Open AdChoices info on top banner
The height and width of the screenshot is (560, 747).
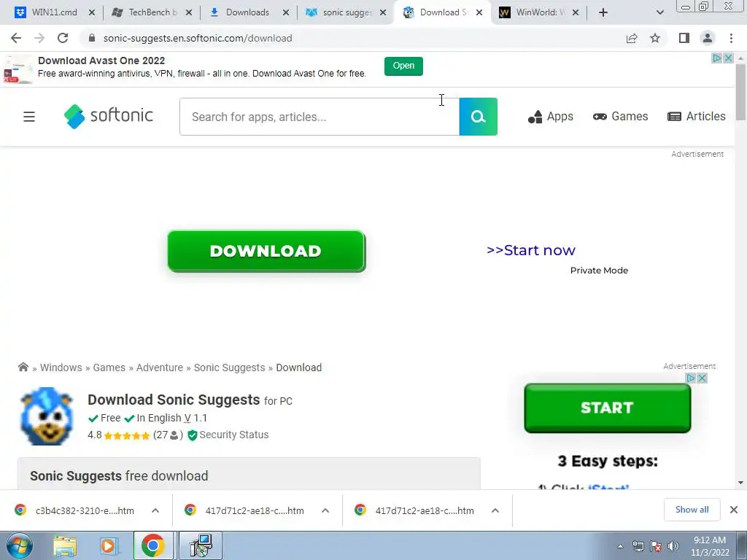coord(716,58)
